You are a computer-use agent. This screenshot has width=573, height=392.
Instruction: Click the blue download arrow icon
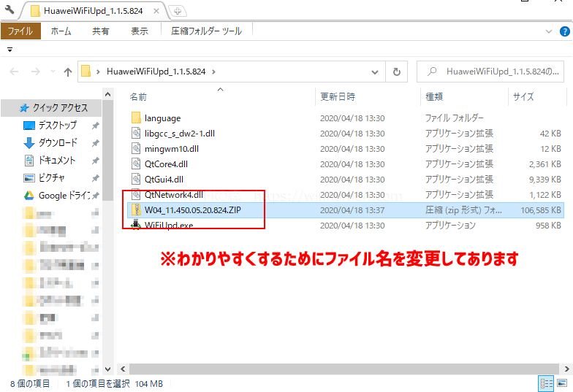point(29,143)
